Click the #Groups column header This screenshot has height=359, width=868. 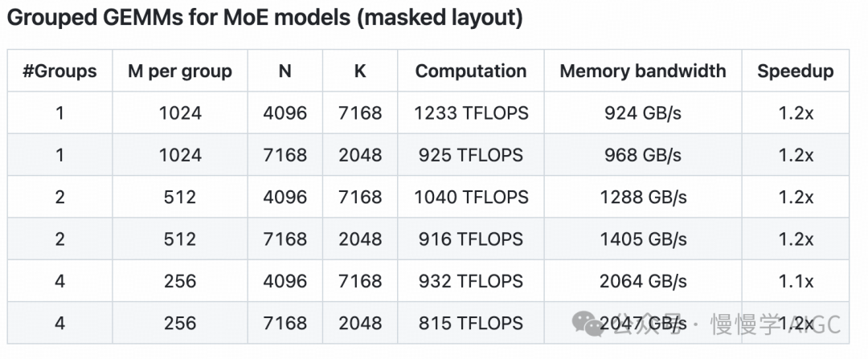[59, 71]
